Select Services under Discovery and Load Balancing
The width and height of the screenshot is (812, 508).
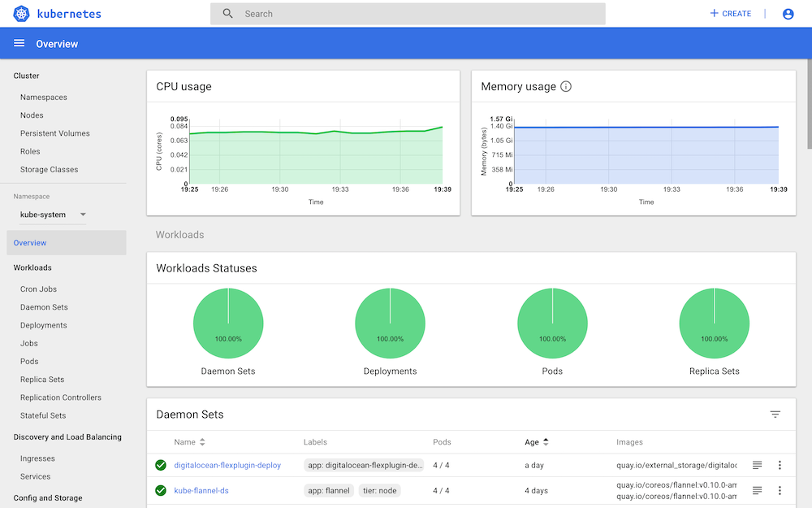click(x=35, y=476)
